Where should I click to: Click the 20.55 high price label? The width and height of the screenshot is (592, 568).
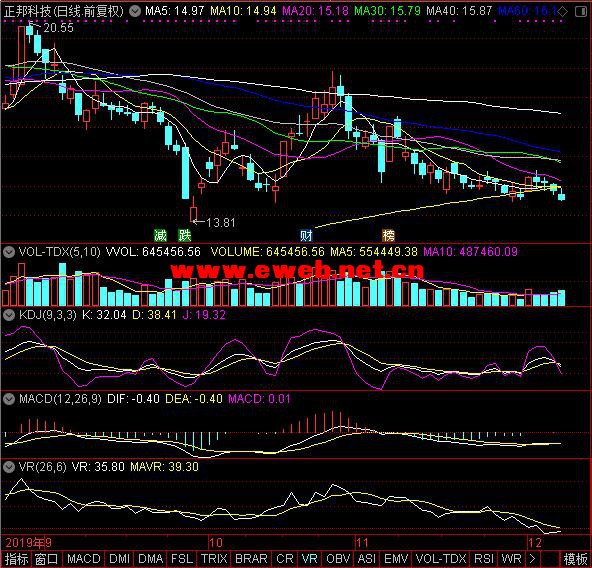click(x=59, y=28)
